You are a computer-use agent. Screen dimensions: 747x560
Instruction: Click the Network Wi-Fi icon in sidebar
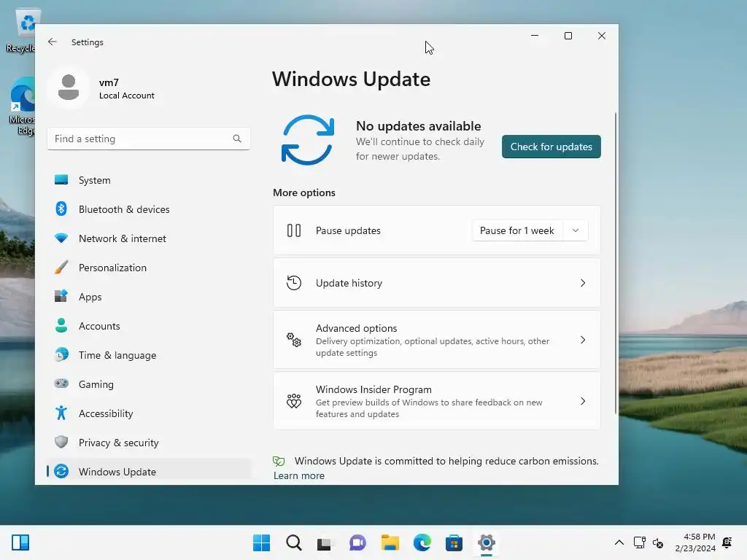61,238
